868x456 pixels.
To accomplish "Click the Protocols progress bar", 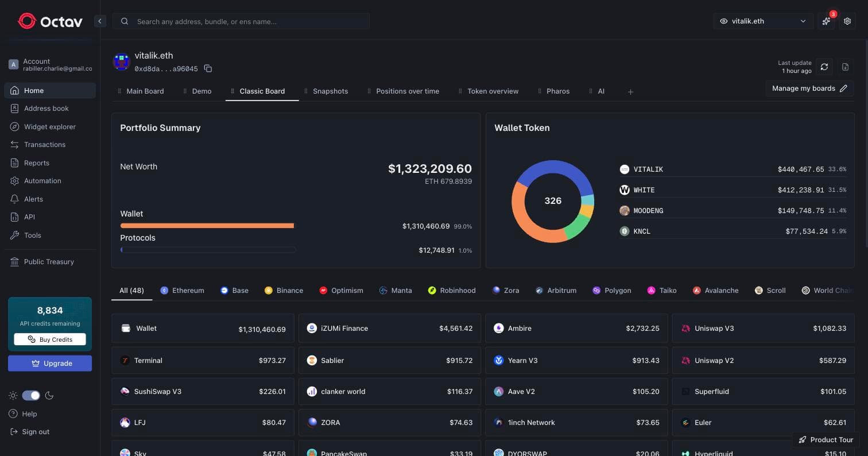I will [x=208, y=250].
